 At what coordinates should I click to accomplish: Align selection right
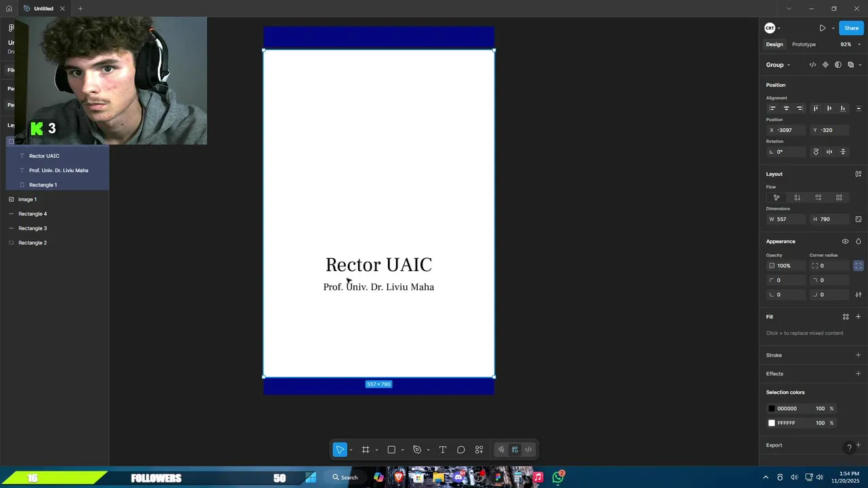point(800,108)
